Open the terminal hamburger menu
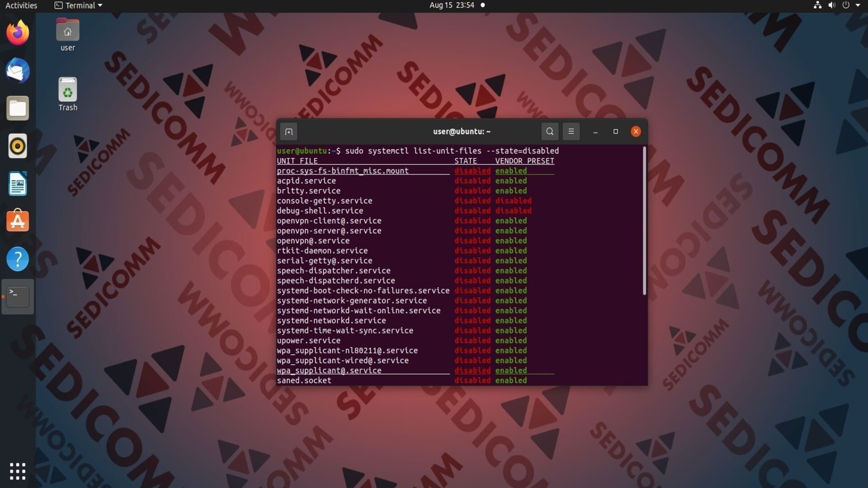This screenshot has width=868, height=488. click(571, 131)
